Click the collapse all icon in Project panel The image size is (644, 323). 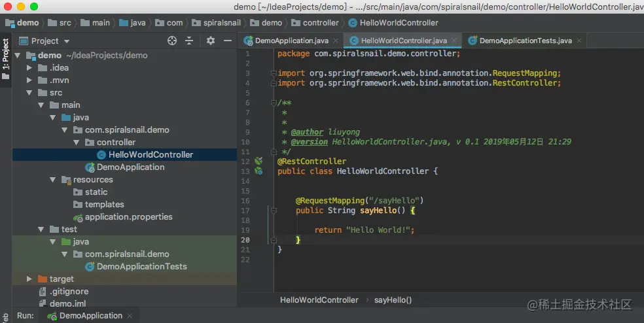(189, 41)
